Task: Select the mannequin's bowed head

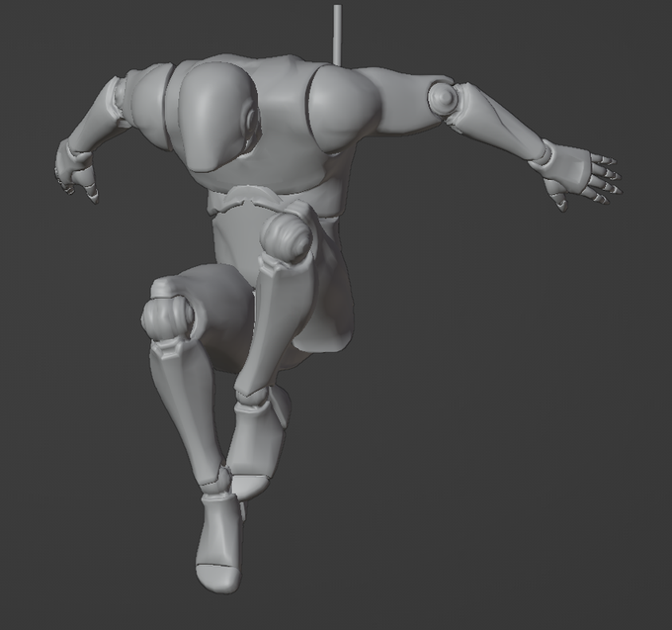Action: coord(217,118)
